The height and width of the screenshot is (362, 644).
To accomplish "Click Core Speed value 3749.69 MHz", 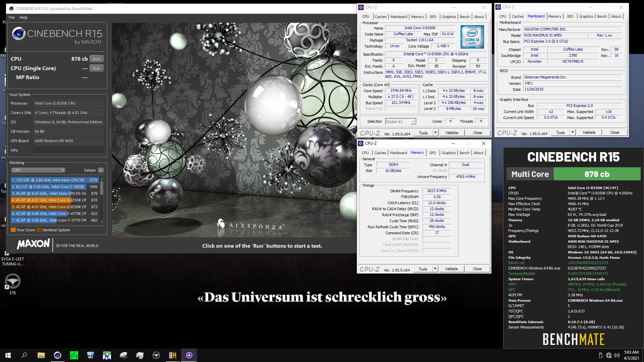I will pyautogui.click(x=401, y=91).
